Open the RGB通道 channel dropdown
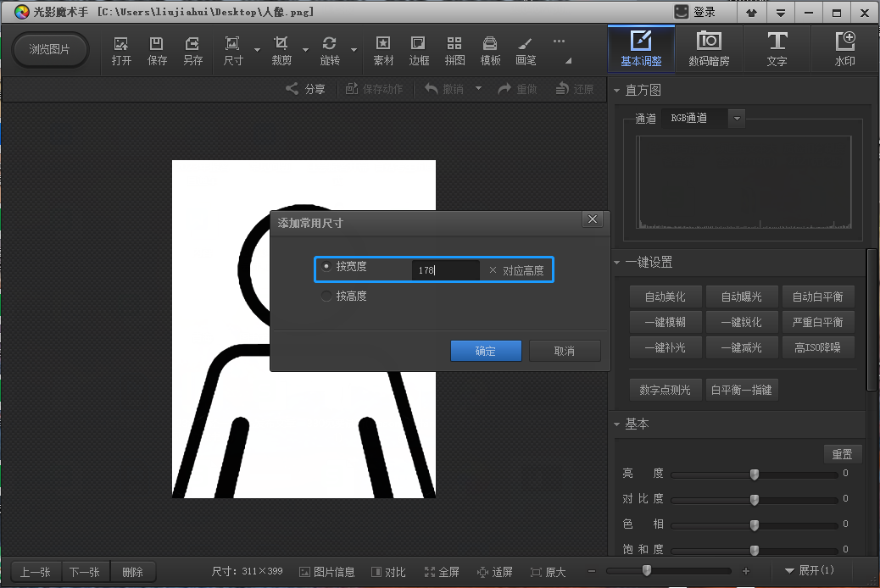The height and width of the screenshot is (588, 880). pos(737,119)
